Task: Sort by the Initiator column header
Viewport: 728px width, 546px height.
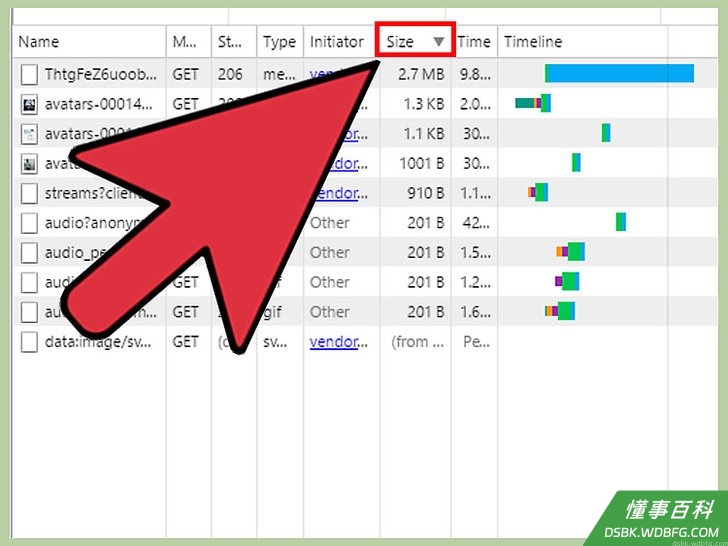Action: 339,42
